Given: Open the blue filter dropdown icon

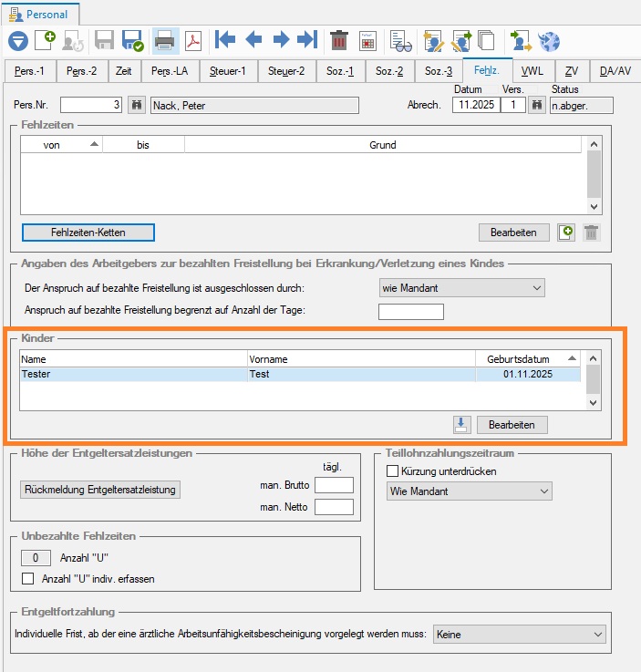Looking at the screenshot, I should (18, 42).
